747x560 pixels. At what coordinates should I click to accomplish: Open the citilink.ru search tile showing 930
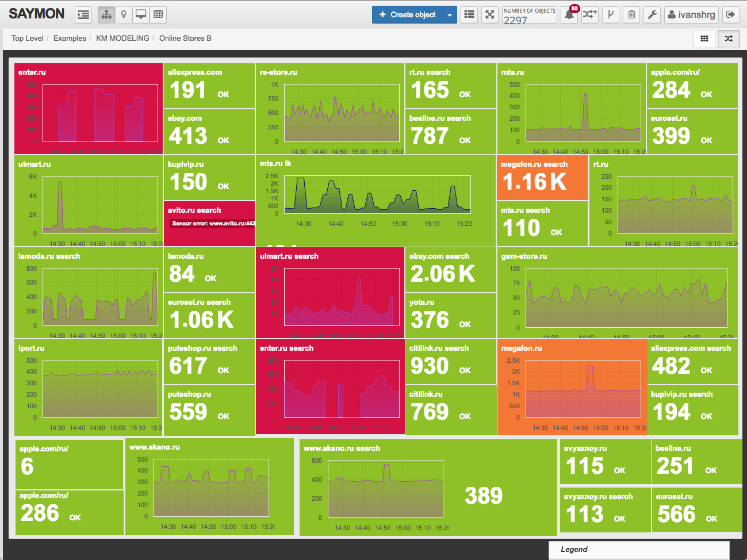pyautogui.click(x=451, y=362)
